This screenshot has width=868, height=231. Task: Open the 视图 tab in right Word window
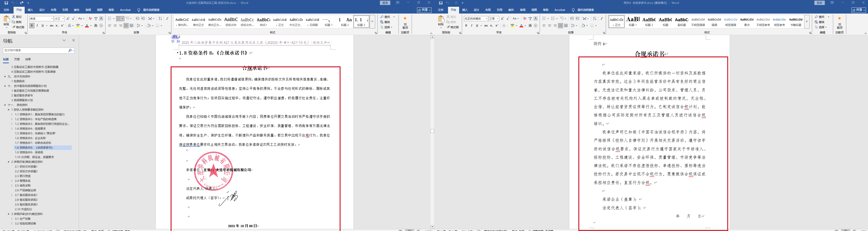(534, 10)
